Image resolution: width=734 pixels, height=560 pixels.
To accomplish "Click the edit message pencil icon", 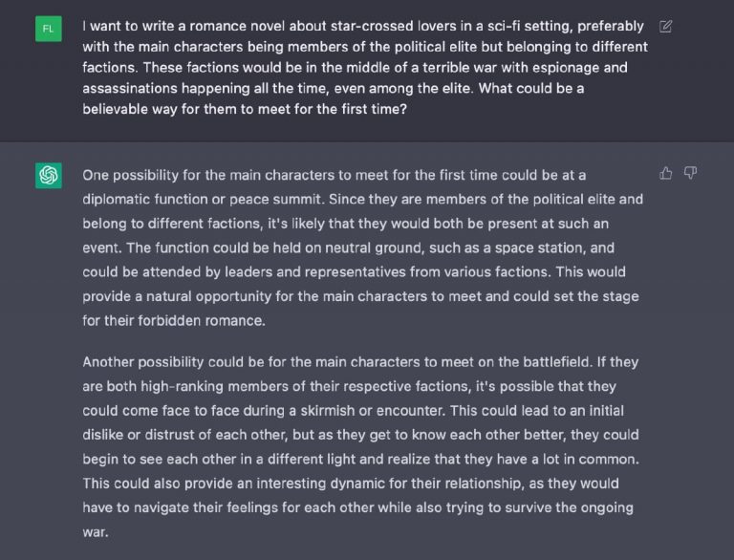I will (x=665, y=27).
